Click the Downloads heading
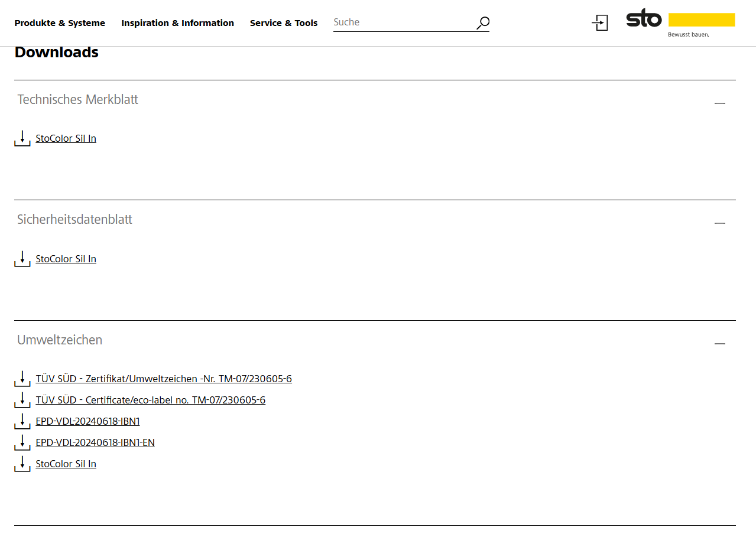The width and height of the screenshot is (756, 534). click(57, 52)
